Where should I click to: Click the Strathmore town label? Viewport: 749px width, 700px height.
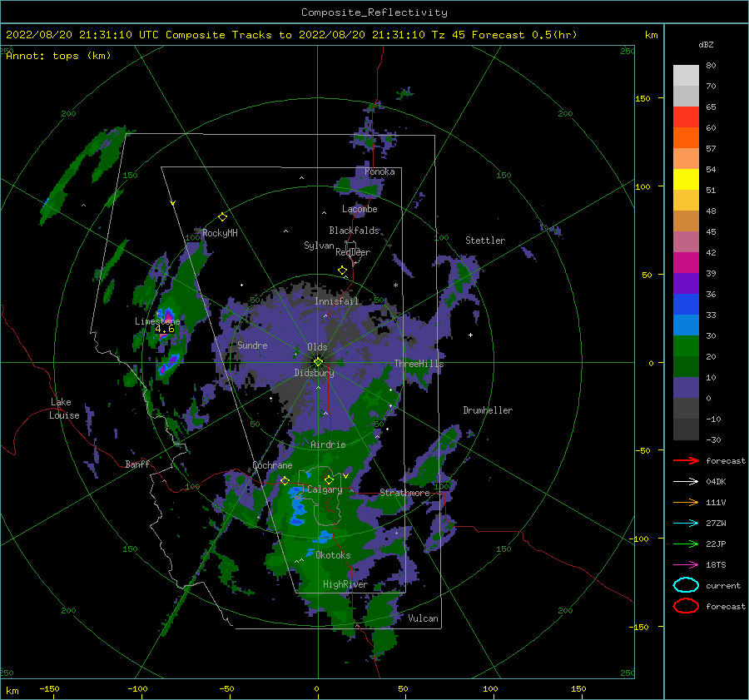coord(404,493)
